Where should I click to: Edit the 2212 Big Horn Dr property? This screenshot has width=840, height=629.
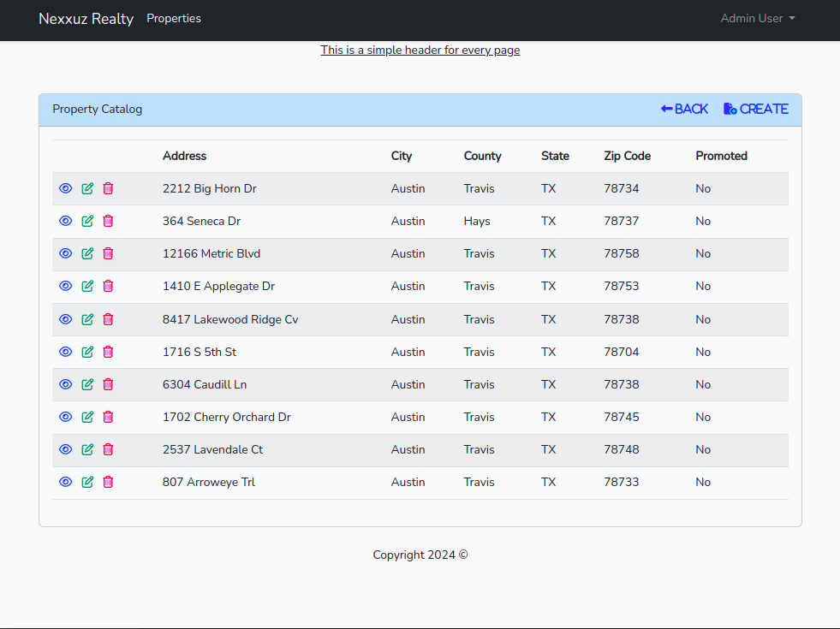(x=87, y=188)
